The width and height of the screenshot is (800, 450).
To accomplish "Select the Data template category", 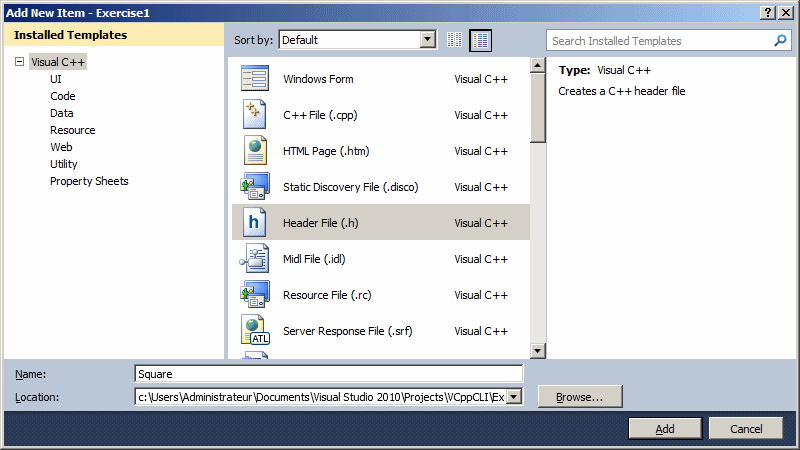I will point(62,113).
